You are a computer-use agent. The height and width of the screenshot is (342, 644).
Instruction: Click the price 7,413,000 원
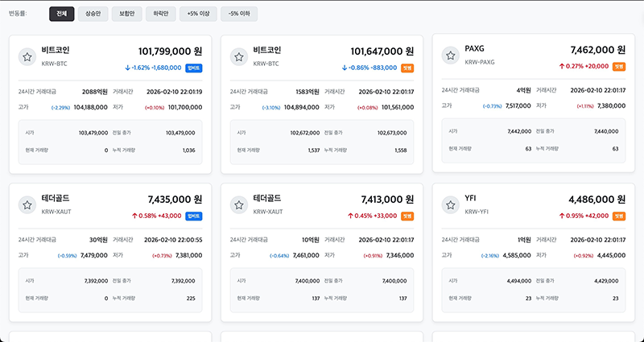click(x=387, y=200)
